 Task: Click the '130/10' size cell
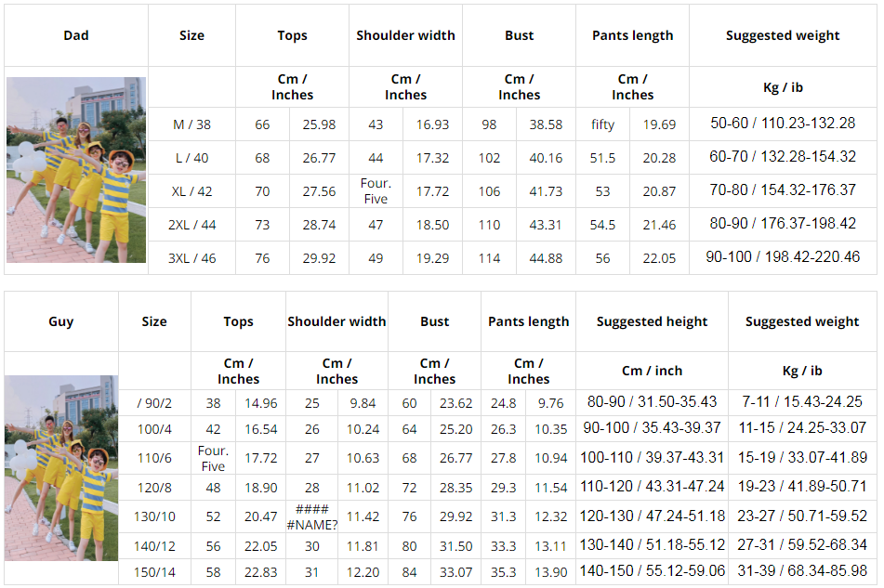click(154, 516)
